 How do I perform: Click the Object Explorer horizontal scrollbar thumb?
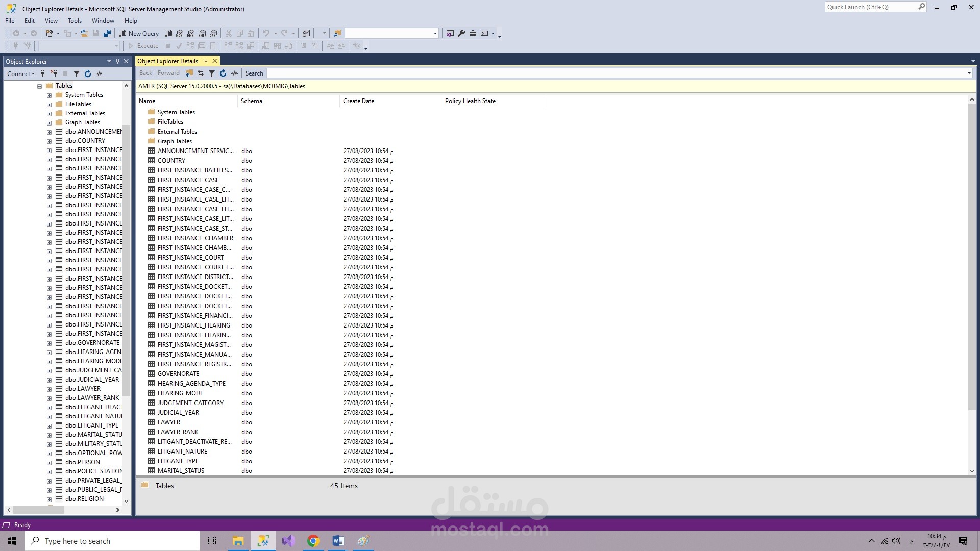[x=38, y=510]
